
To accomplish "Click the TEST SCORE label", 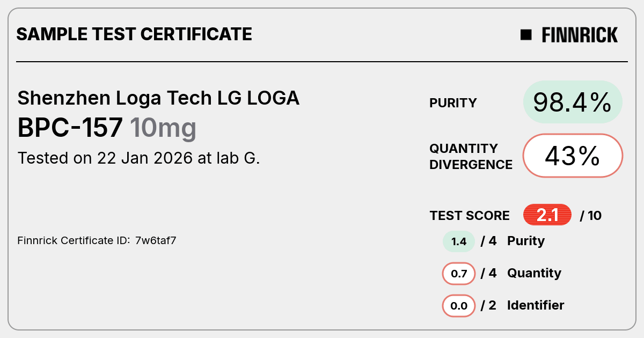I will point(470,216).
